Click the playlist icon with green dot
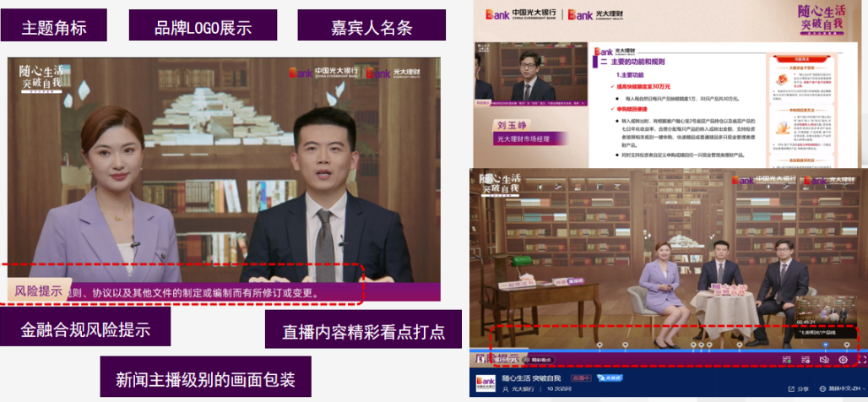The width and height of the screenshot is (868, 402). [786, 360]
